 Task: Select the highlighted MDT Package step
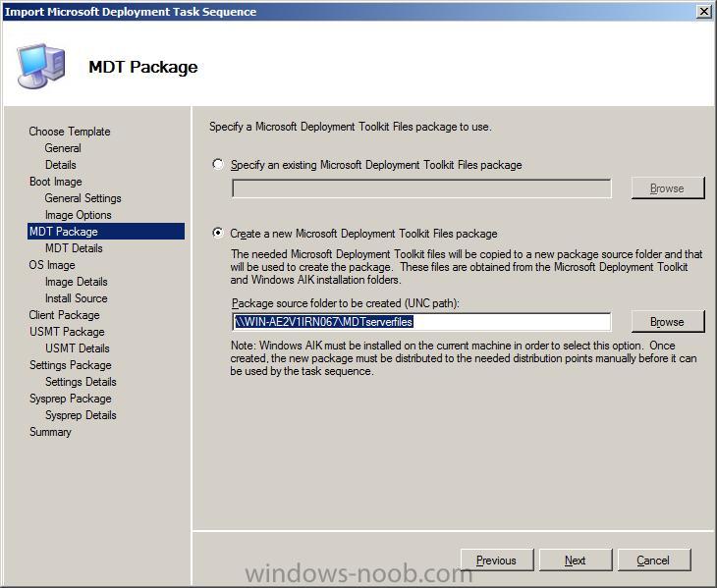(106, 232)
